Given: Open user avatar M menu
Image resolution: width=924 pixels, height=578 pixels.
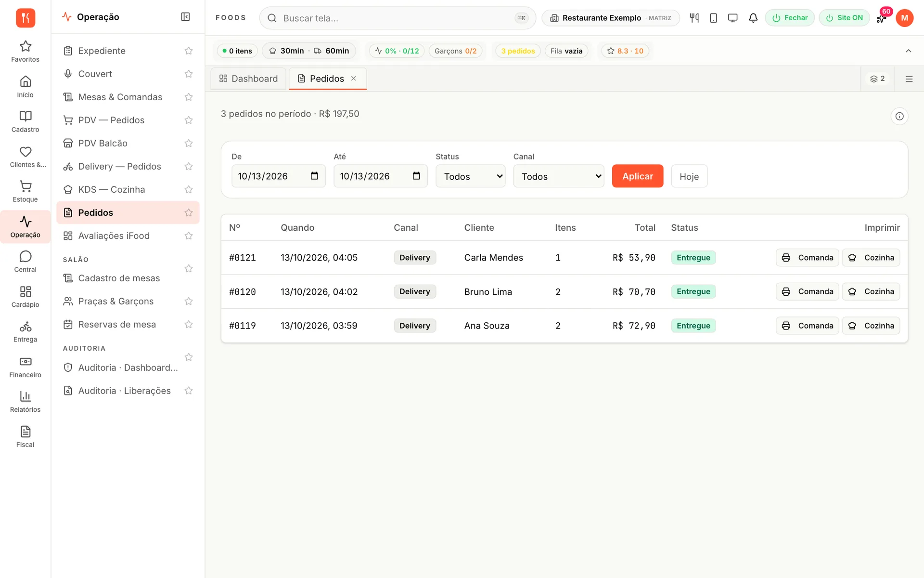Looking at the screenshot, I should coord(904,18).
